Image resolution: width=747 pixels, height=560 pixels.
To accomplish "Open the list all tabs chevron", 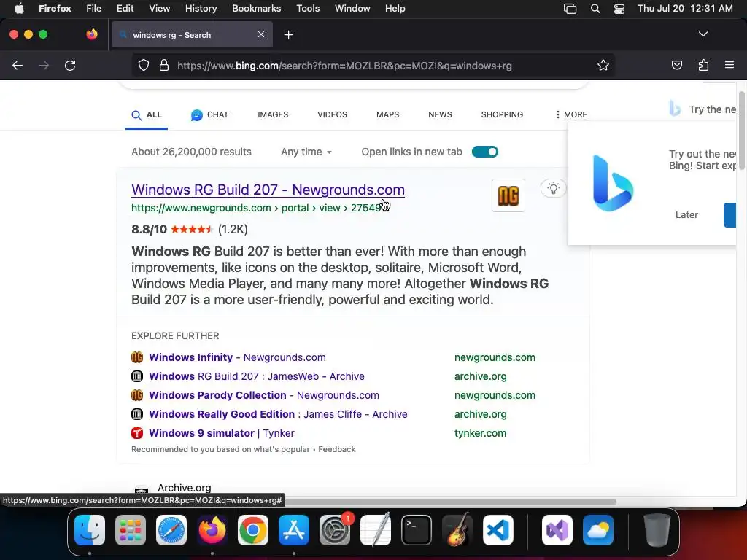I will point(703,34).
